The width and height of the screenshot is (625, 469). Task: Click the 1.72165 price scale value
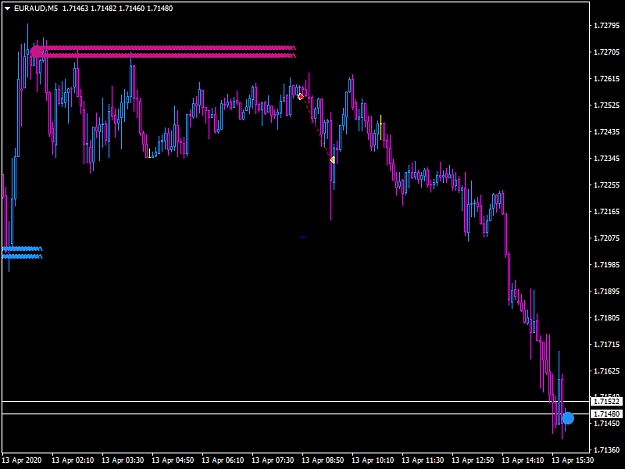pos(607,212)
